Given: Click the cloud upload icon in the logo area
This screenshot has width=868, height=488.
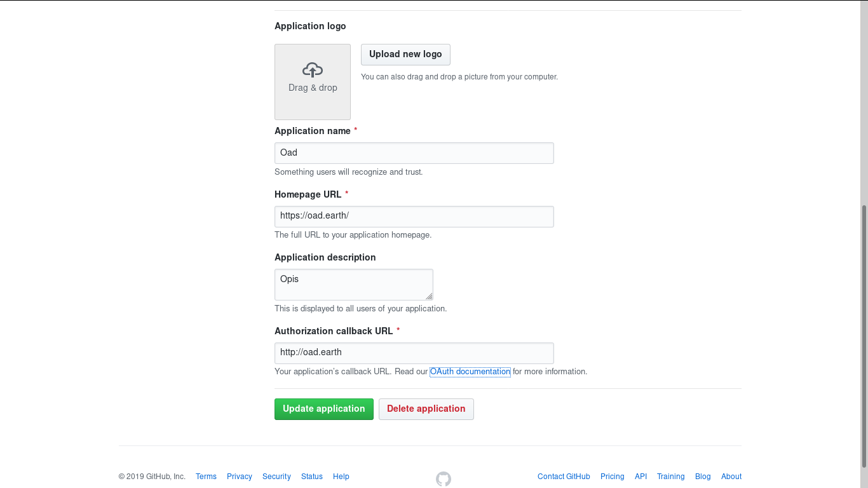Looking at the screenshot, I should (x=312, y=69).
